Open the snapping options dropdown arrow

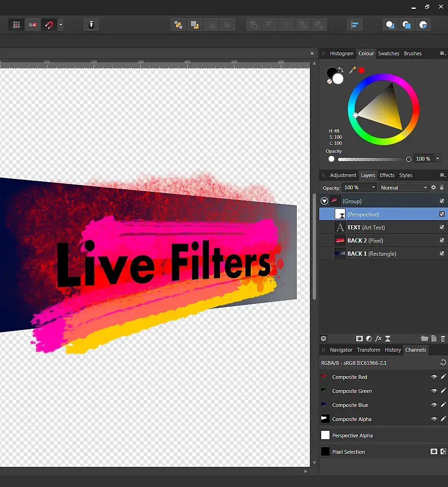(x=61, y=25)
